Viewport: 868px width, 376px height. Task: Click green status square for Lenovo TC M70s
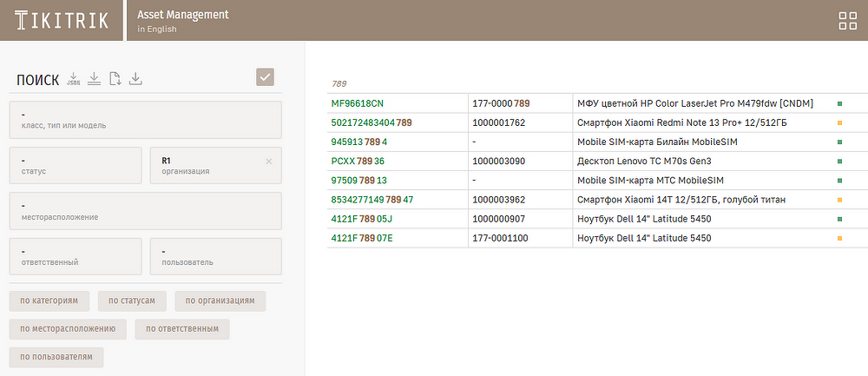tap(839, 162)
